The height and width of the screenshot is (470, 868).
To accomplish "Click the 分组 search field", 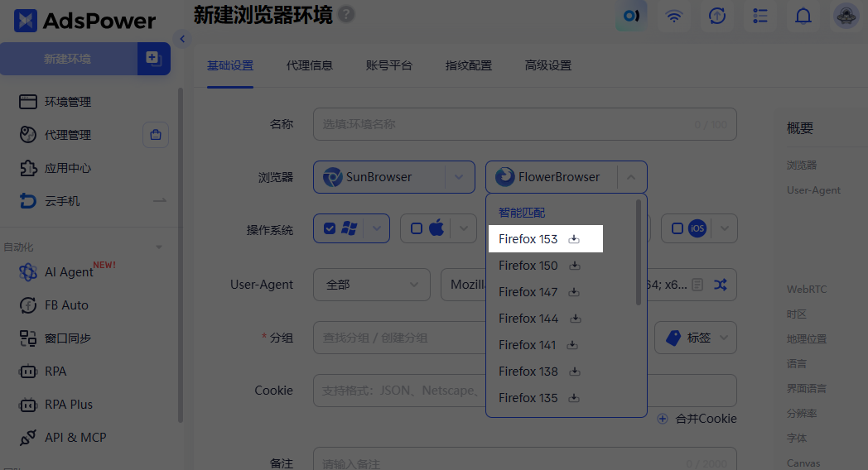I will tap(400, 338).
